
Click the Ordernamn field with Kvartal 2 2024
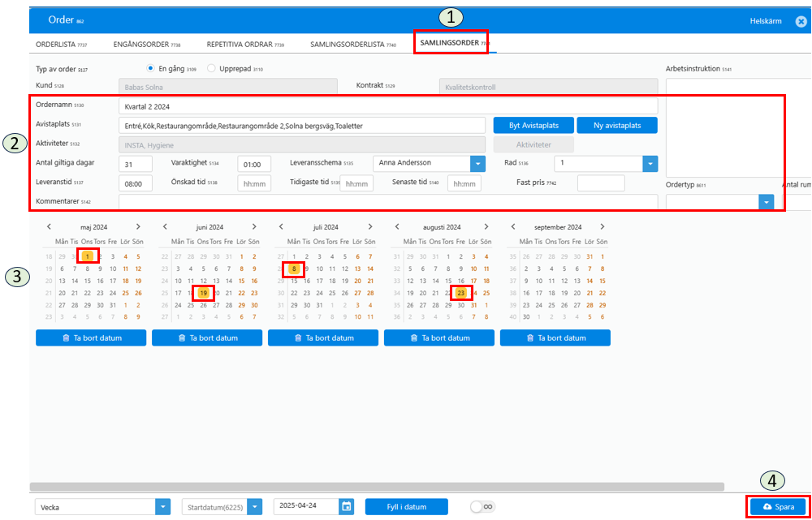(x=388, y=106)
